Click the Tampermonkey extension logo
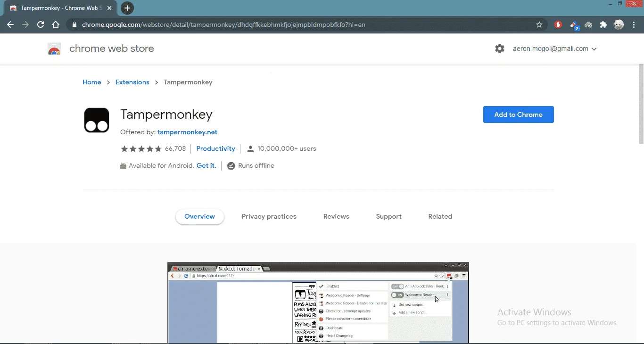The height and width of the screenshot is (344, 644). tap(97, 120)
